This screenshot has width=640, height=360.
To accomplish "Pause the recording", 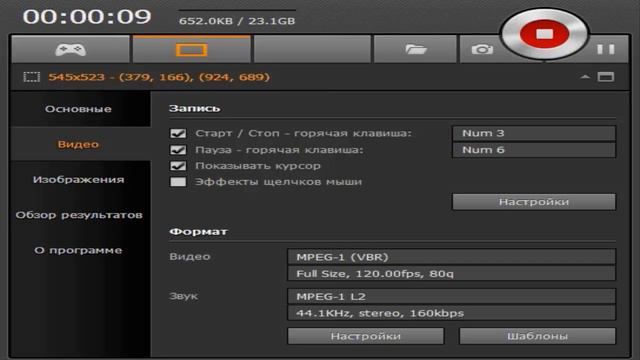I will [x=606, y=49].
